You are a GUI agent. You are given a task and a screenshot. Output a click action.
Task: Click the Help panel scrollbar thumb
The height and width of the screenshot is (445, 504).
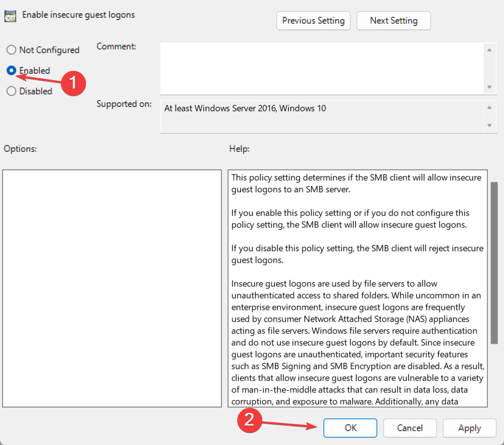click(x=494, y=263)
